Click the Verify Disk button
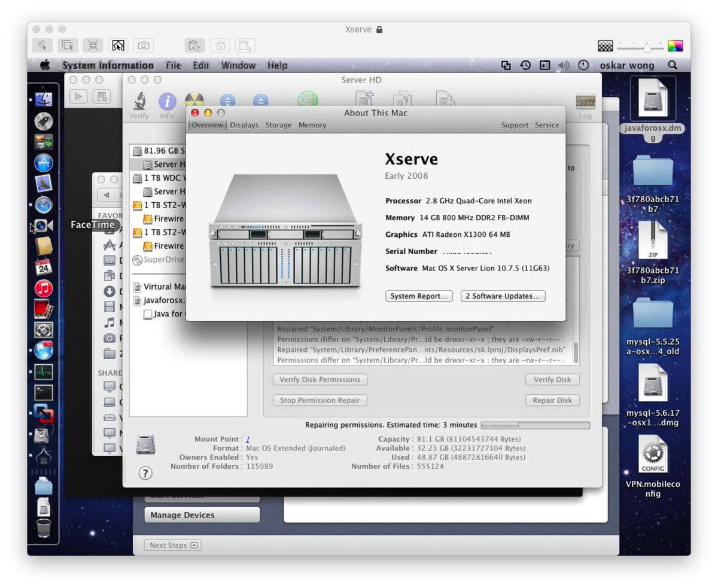 pyautogui.click(x=552, y=379)
